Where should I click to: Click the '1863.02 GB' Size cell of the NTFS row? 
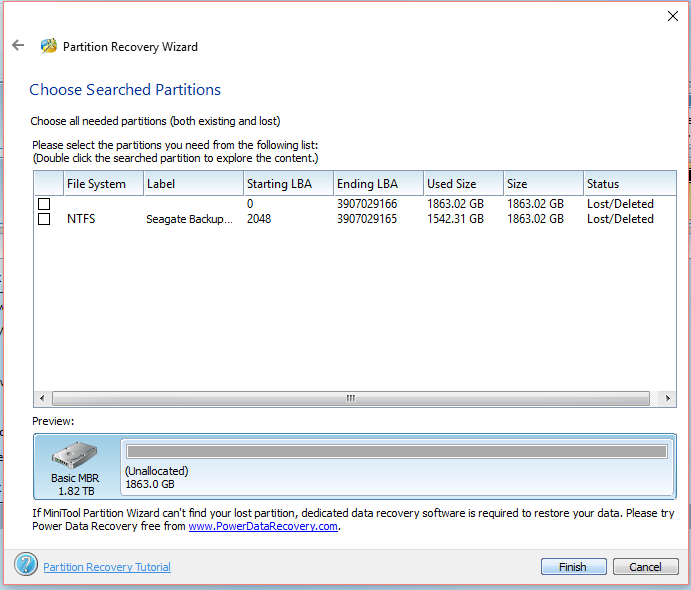[535, 219]
